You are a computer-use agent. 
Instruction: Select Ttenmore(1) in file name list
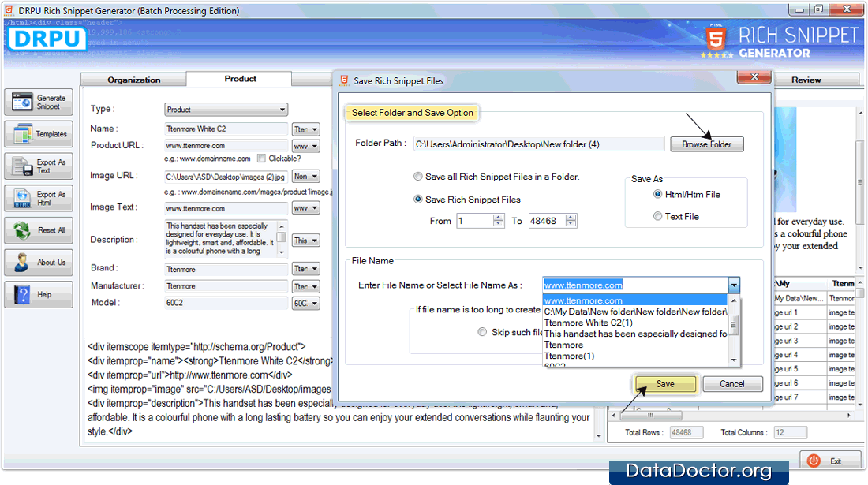pyautogui.click(x=635, y=356)
